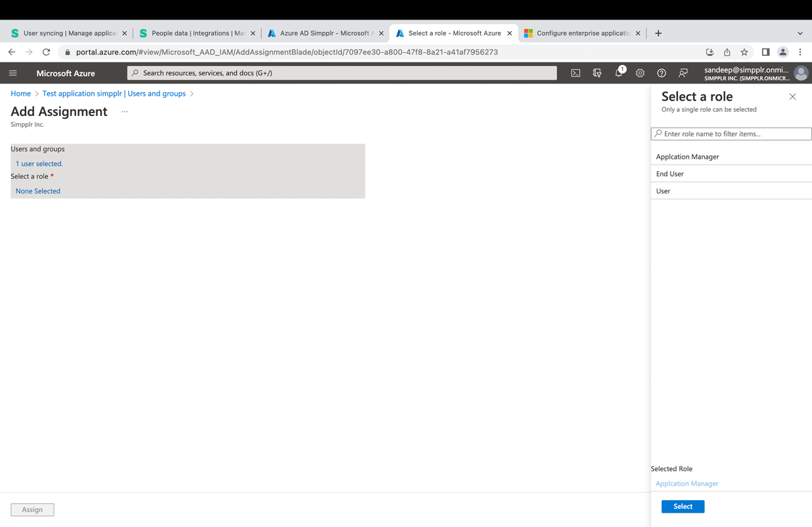The height and width of the screenshot is (527, 812).
Task: Send feedback via the feedback icon
Action: pos(683,72)
